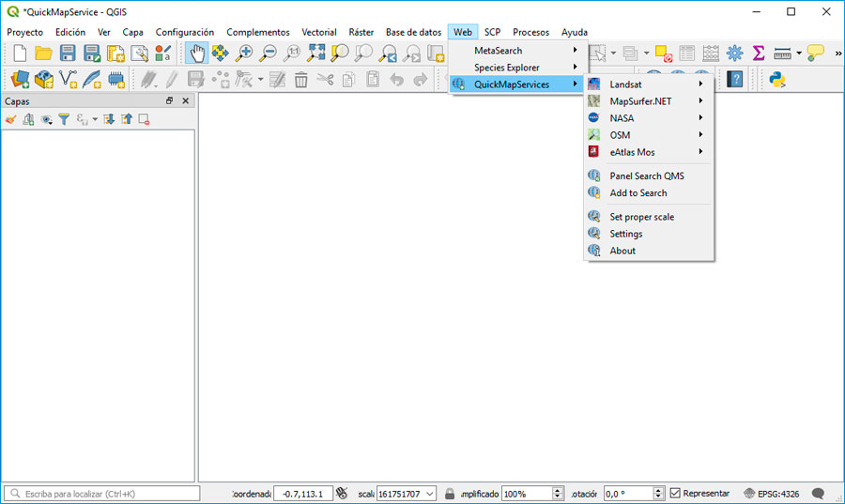Open the Data Source Manager icon

click(x=20, y=80)
